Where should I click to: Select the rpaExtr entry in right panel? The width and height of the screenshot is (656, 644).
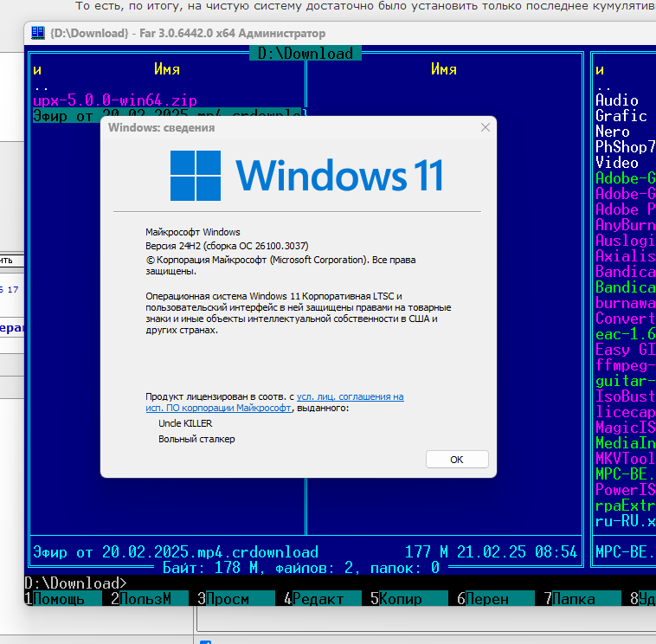pyautogui.click(x=625, y=506)
